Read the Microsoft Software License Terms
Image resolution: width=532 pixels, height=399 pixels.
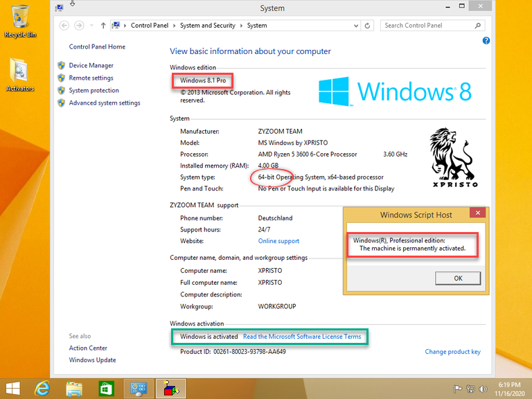[302, 337]
